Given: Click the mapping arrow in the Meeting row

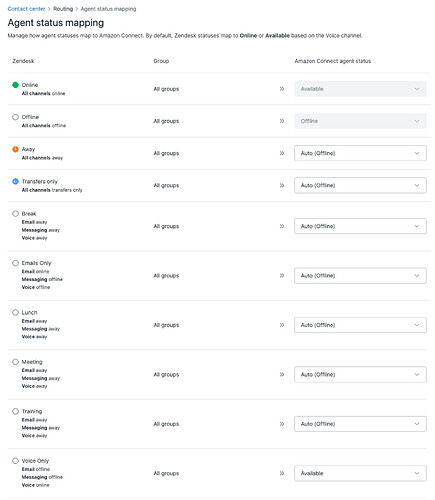Looking at the screenshot, I should [282, 375].
